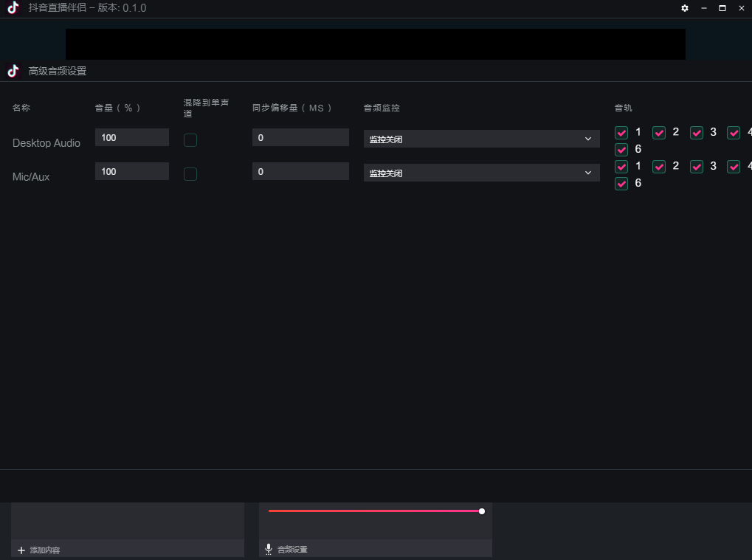Click the microphone icon near 音频设置

[269, 549]
